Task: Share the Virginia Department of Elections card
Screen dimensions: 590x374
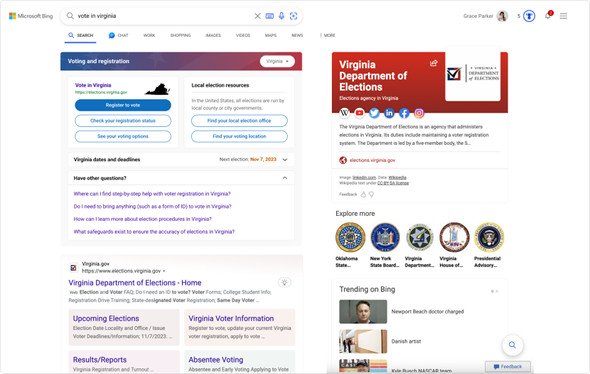Action: (433, 63)
